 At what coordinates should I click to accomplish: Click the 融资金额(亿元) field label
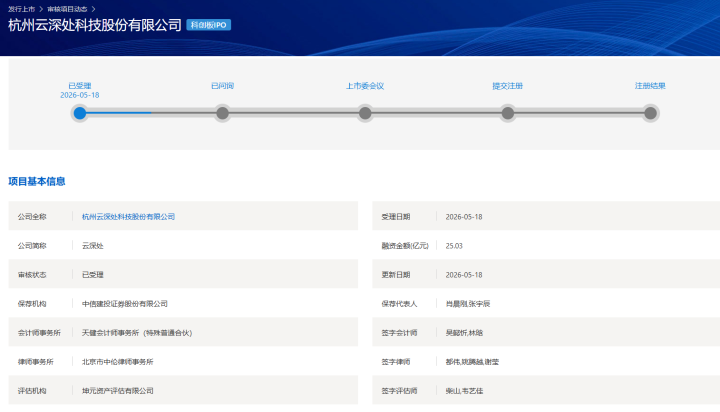coord(405,246)
